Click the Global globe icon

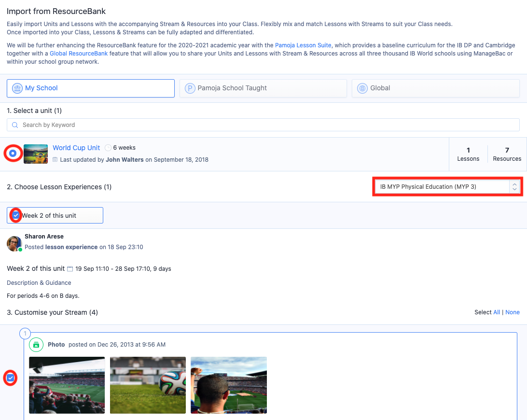point(362,88)
